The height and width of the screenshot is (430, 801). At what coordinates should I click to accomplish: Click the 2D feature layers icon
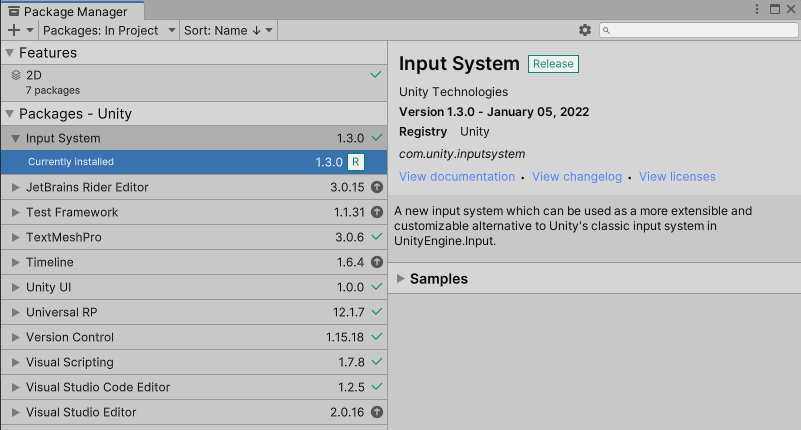[x=16, y=75]
